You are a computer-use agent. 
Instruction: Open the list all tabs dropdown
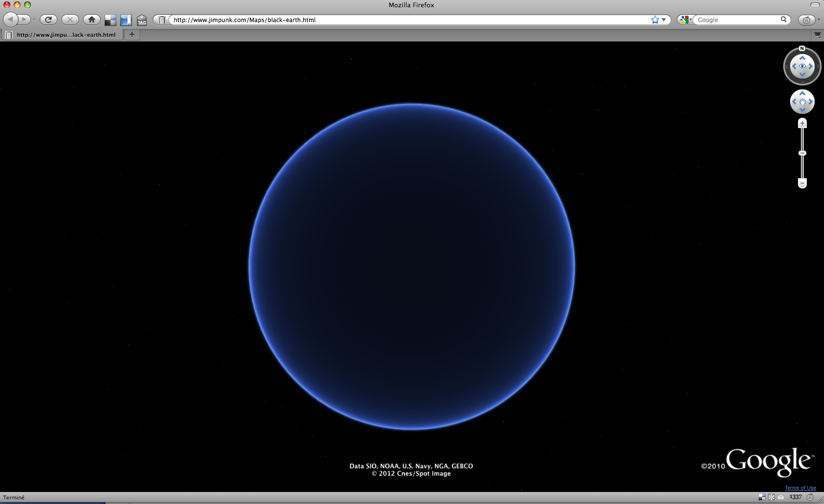pos(817,34)
